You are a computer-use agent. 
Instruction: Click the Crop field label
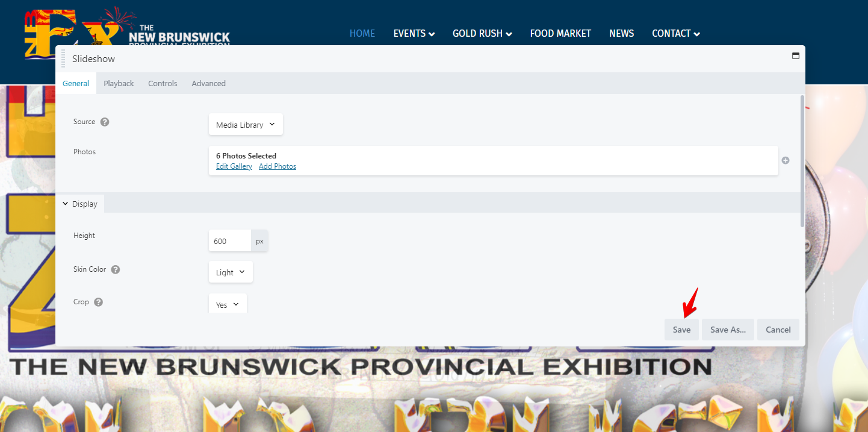click(x=81, y=302)
